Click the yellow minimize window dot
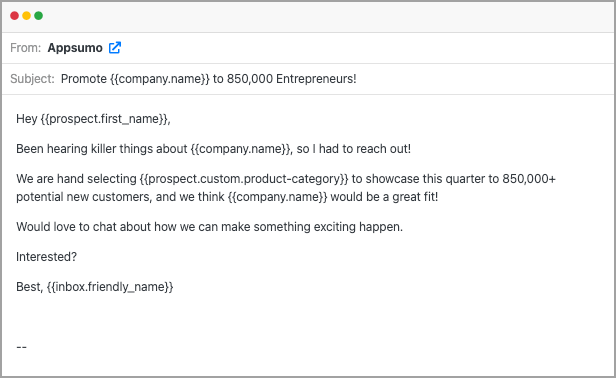 (x=26, y=16)
